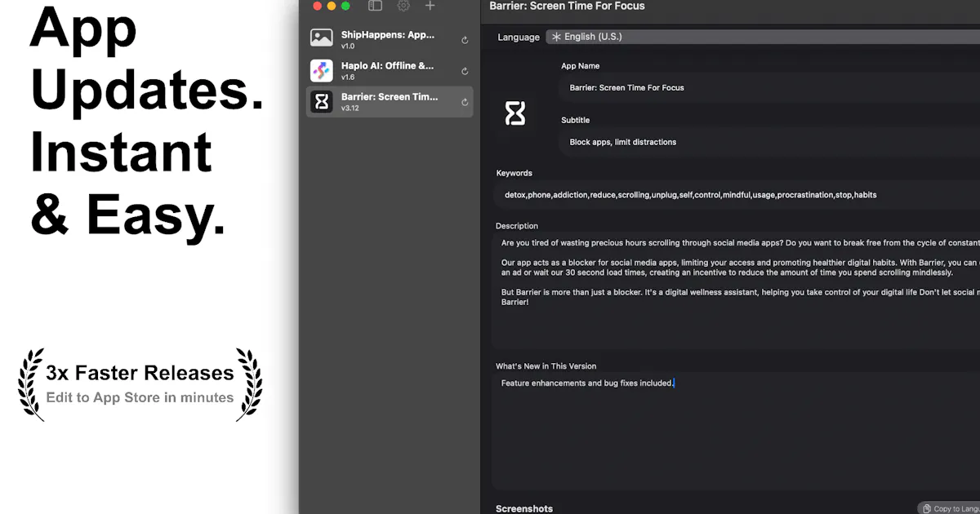Click the ShipHappens app icon thumbnail
Screen dimensions: 980x514
tap(322, 39)
